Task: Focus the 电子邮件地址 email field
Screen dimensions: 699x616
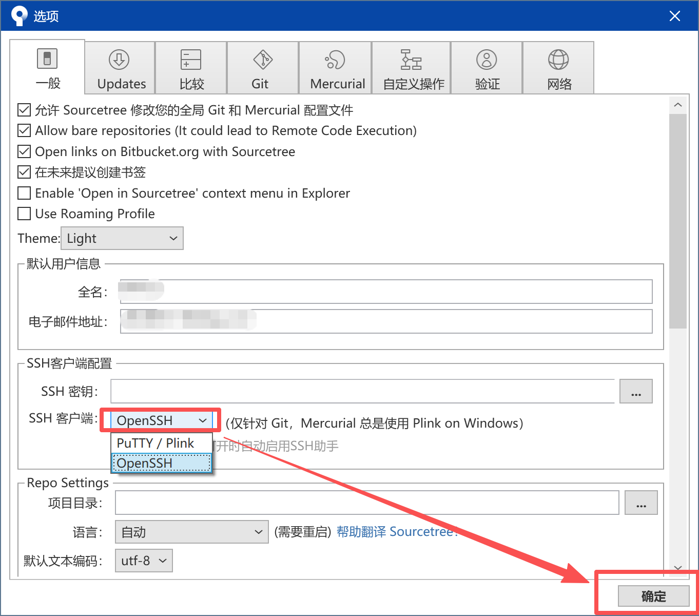Action: [x=386, y=321]
